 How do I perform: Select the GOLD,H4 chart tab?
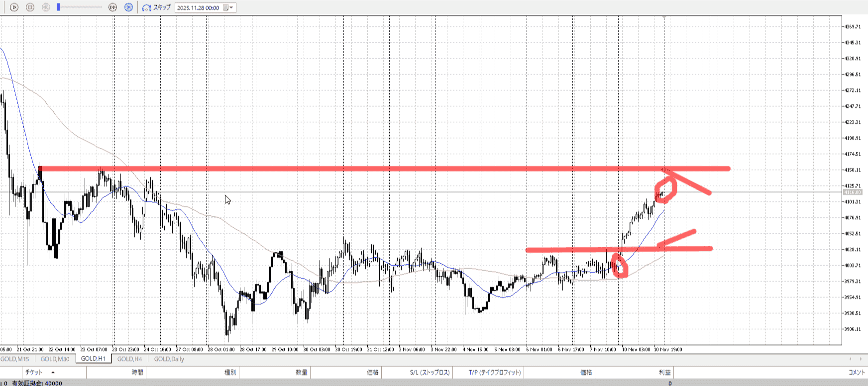coord(129,359)
